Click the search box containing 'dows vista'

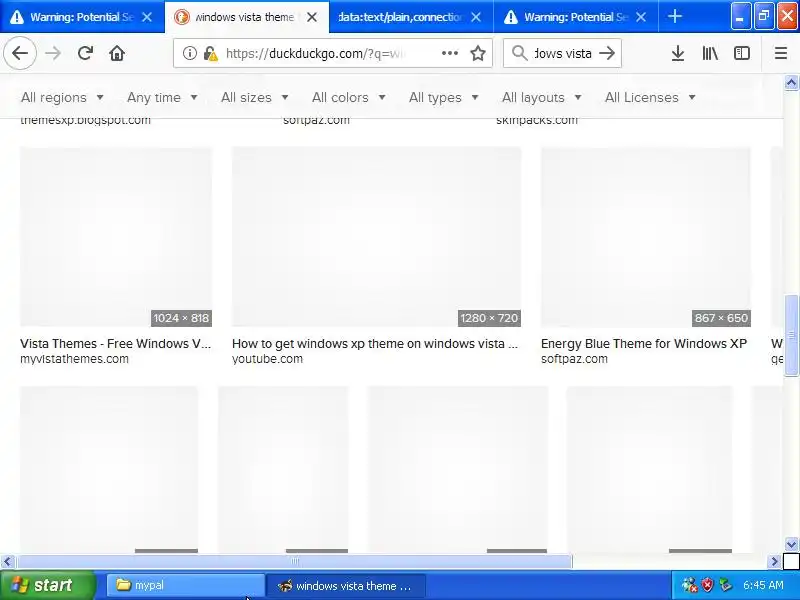tap(563, 53)
